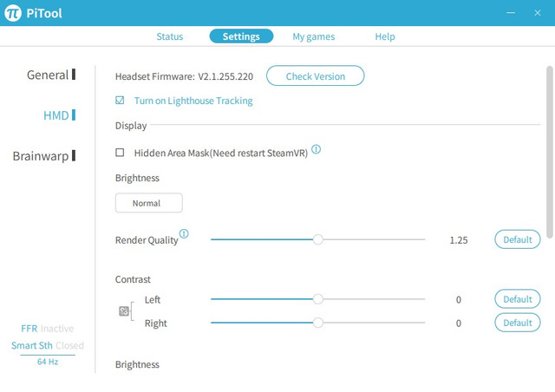Click the PiTool pi logo icon
Image resolution: width=555 pixels, height=392 pixels.
click(x=13, y=13)
